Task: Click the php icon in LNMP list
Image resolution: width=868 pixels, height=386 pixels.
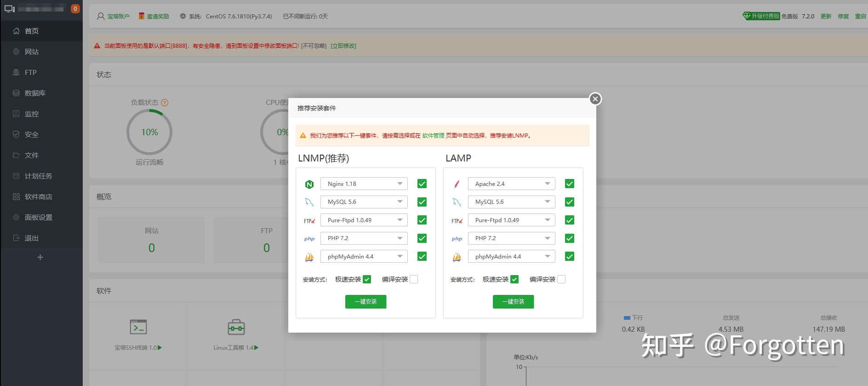Action: [x=309, y=239]
